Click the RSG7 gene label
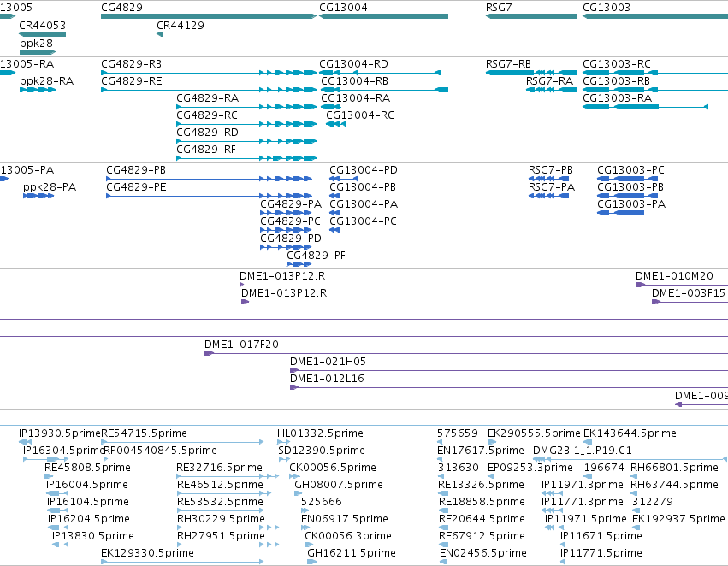Screen dimensions: 728x566 pos(499,8)
